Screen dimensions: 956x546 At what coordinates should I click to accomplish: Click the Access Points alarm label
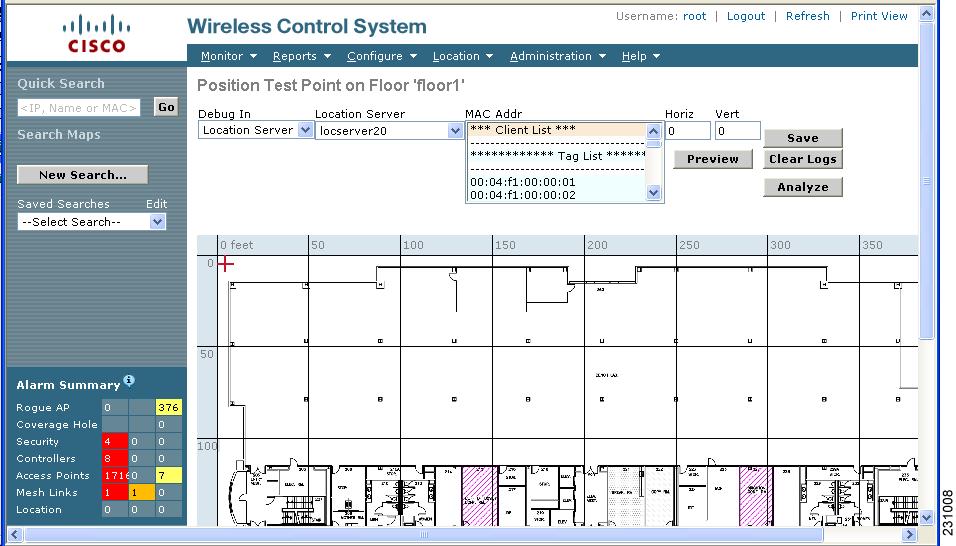coord(52,476)
